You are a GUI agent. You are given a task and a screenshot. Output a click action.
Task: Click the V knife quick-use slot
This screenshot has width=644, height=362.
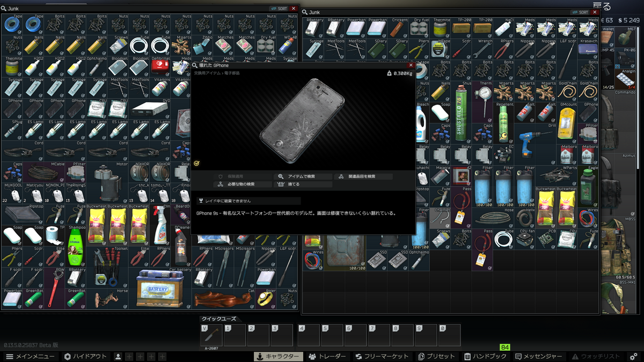click(211, 335)
